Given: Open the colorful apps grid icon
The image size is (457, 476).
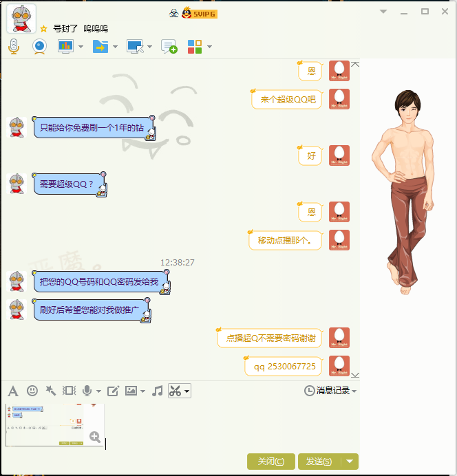Looking at the screenshot, I should 195,47.
